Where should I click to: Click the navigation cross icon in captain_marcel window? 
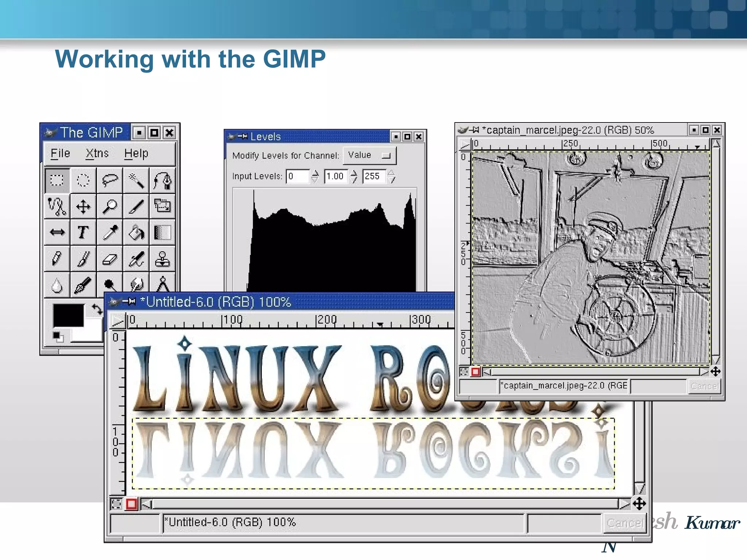pyautogui.click(x=715, y=372)
